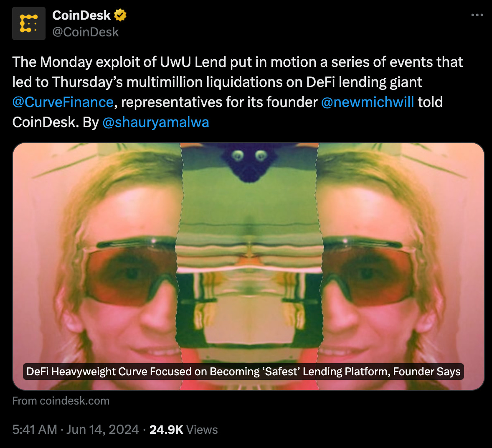This screenshot has height=448, width=492.
Task: Open the article preview image card
Action: 249,266
